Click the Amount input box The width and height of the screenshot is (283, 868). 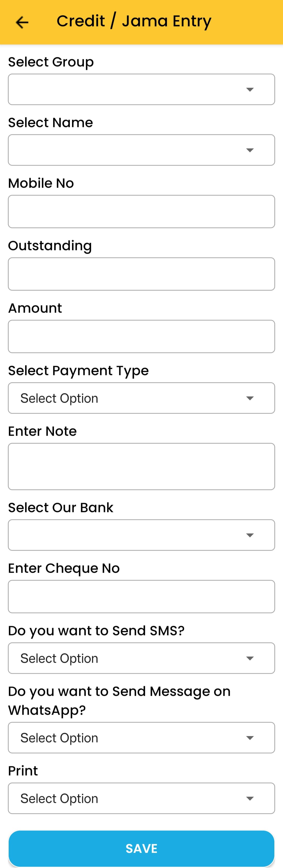pyautogui.click(x=141, y=336)
